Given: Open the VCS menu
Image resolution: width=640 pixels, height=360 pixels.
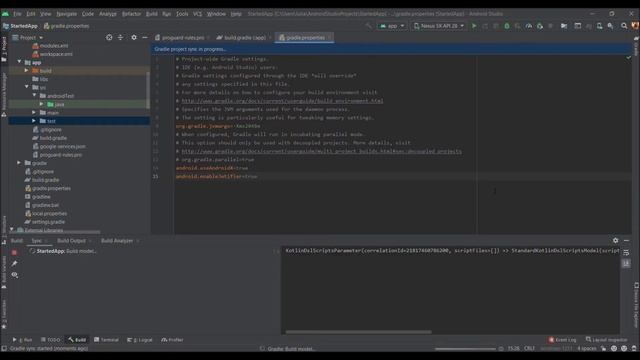Looking at the screenshot, I should [197, 14].
